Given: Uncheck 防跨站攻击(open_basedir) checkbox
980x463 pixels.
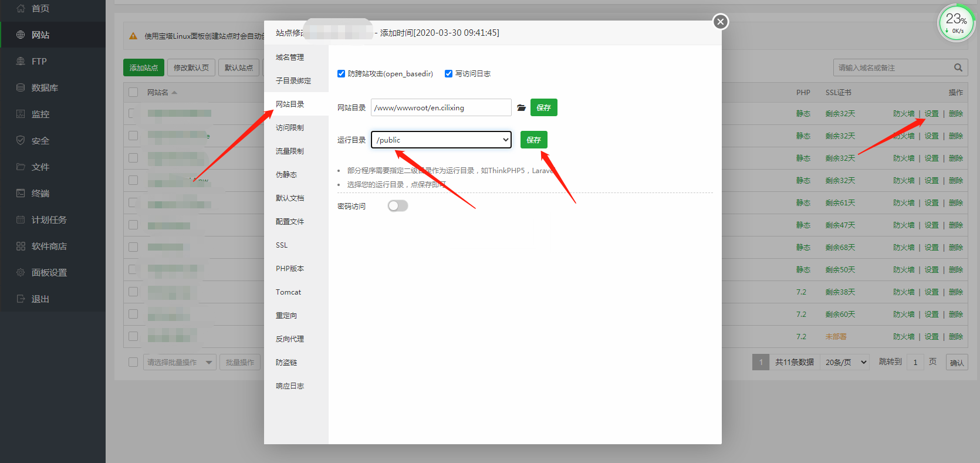Looking at the screenshot, I should pyautogui.click(x=341, y=74).
